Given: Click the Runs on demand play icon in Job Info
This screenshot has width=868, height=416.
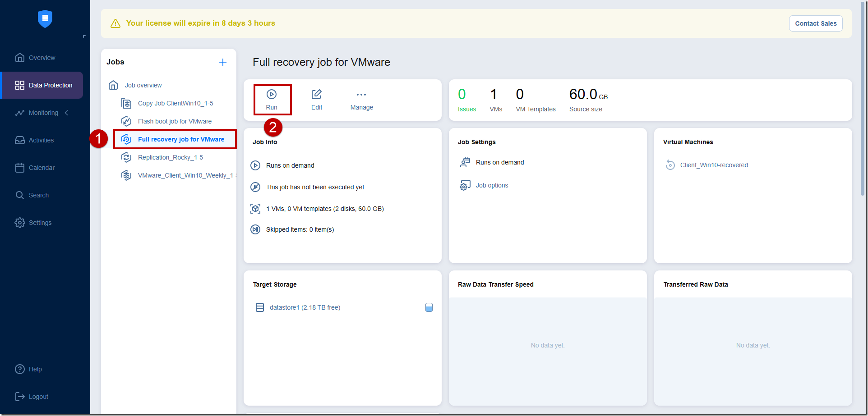Looking at the screenshot, I should point(255,165).
